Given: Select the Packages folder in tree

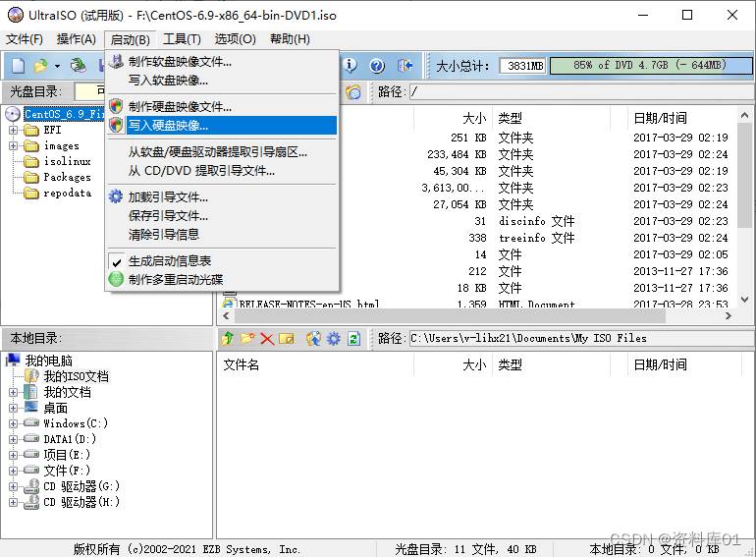Looking at the screenshot, I should coord(67,177).
